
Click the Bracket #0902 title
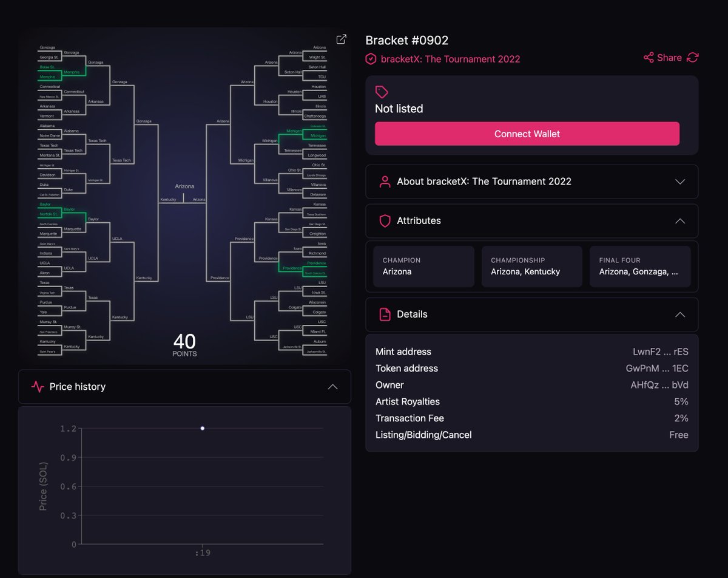[407, 41]
